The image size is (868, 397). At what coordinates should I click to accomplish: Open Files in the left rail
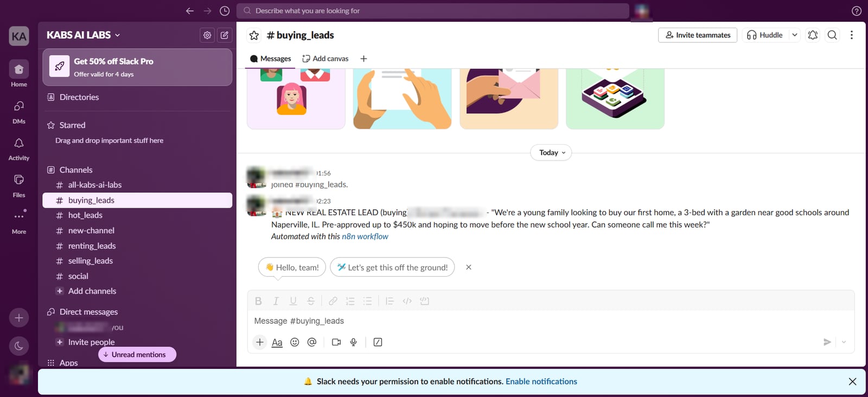19,185
